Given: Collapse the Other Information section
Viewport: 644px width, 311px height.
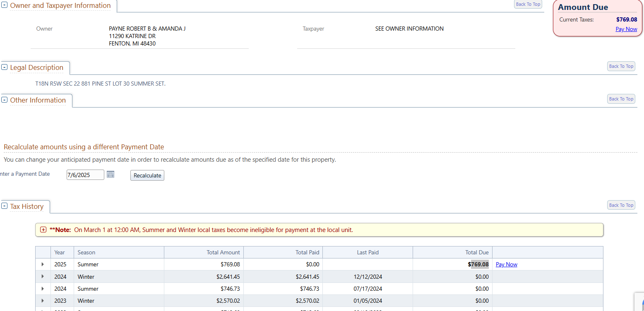Looking at the screenshot, I should [5, 100].
